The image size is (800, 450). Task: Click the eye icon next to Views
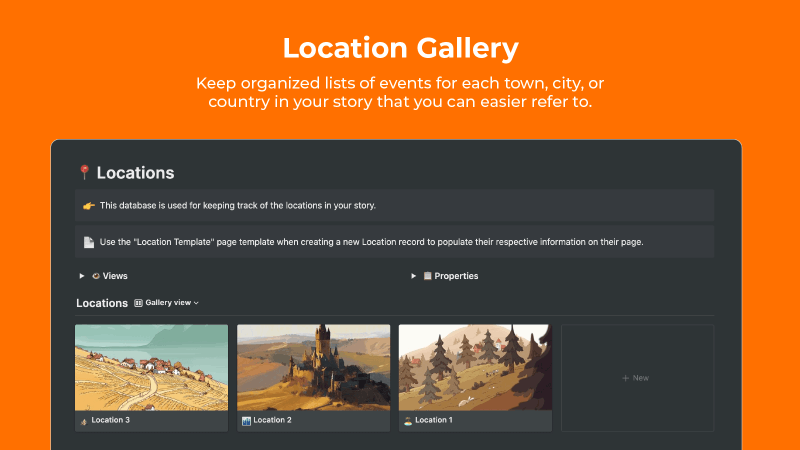click(x=96, y=276)
